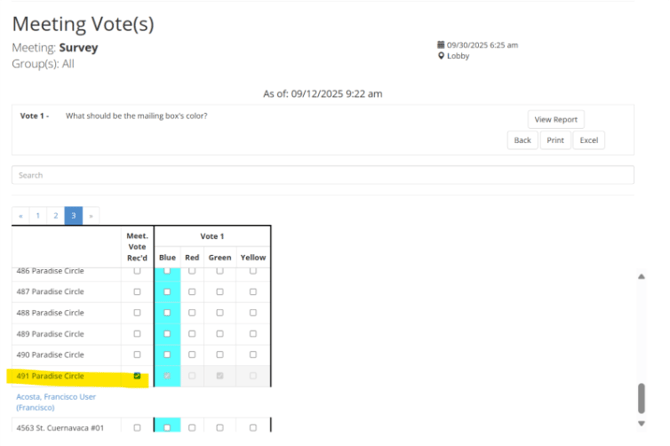Screen dimensions: 670x446
Task: Go to next page with » arrow
Action: point(91,215)
